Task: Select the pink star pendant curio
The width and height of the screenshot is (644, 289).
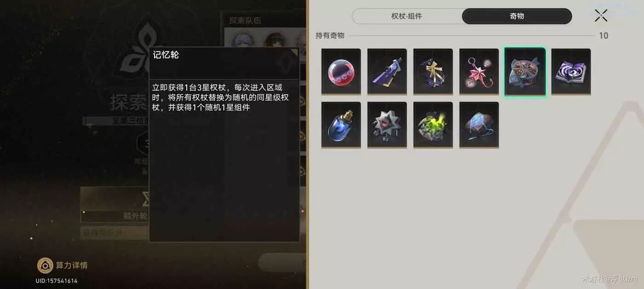Action: coord(479,72)
